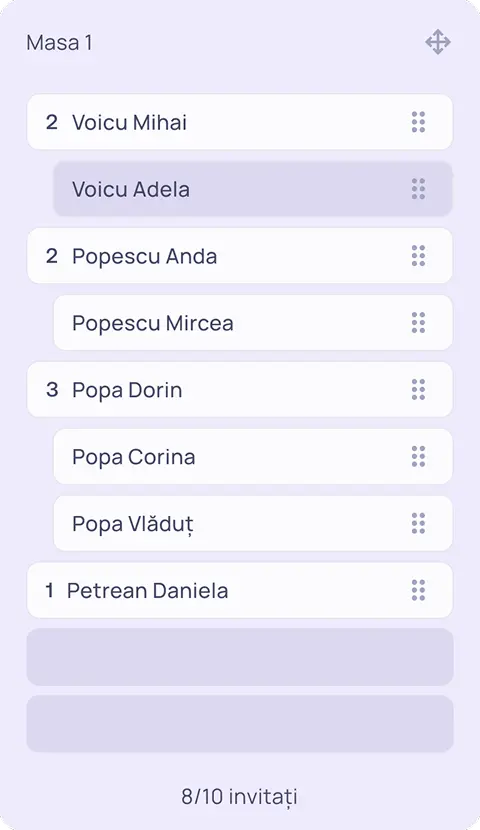The image size is (480, 830).
Task: Click the last empty seat placeholder
Action: (x=240, y=724)
